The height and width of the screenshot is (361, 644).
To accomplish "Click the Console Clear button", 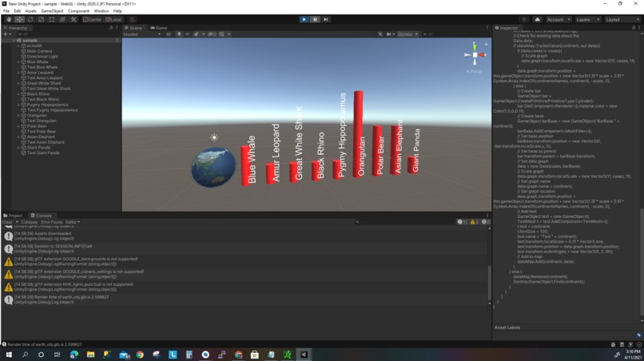I will (7, 222).
